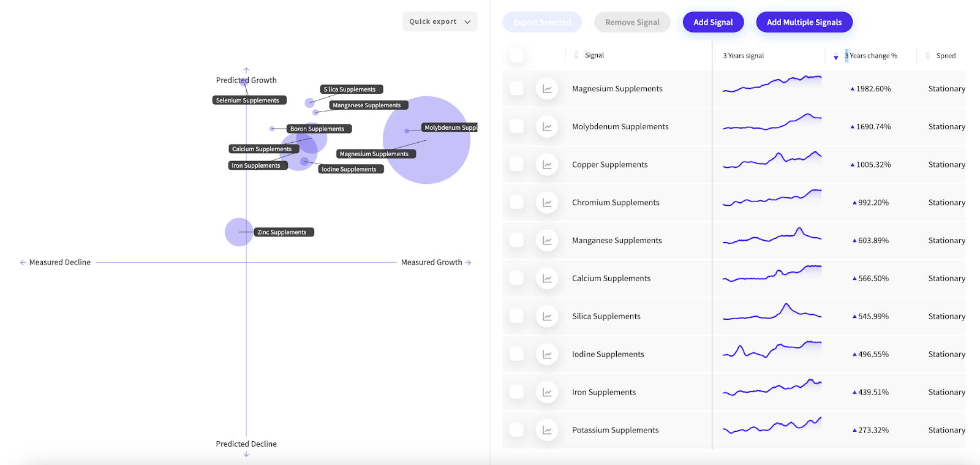Check the Magnesium Supplements row checkbox
The image size is (980, 465).
516,89
